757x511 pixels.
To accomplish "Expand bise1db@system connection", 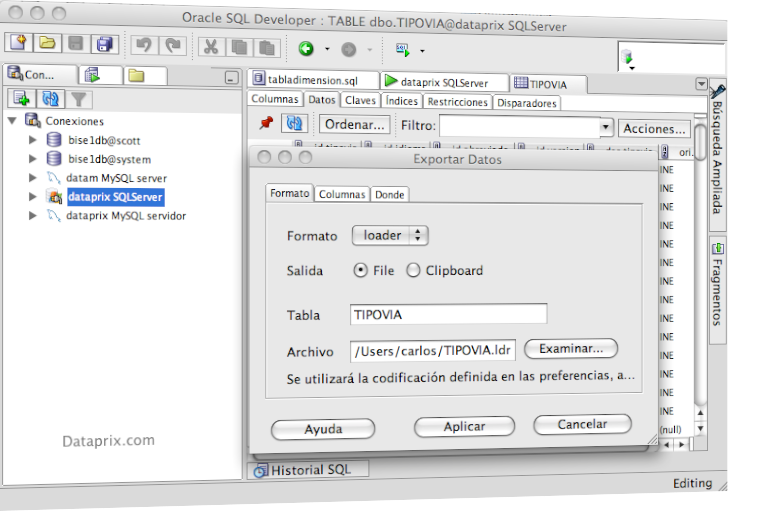I will [x=32, y=158].
